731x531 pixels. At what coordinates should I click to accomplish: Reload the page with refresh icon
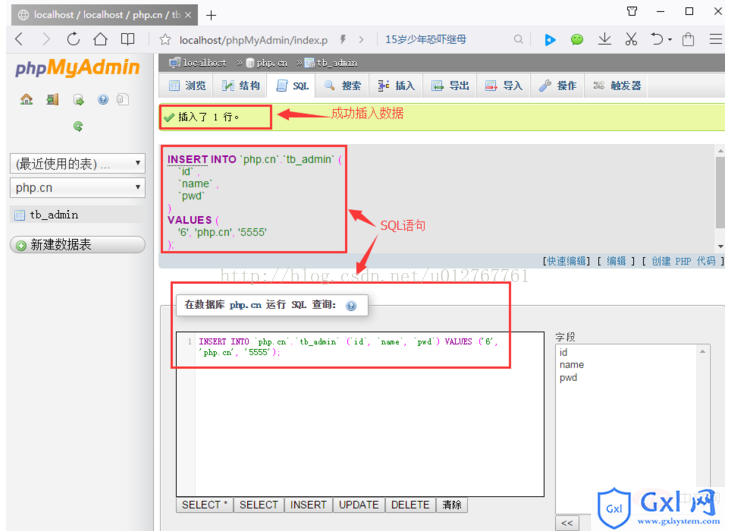pyautogui.click(x=73, y=39)
